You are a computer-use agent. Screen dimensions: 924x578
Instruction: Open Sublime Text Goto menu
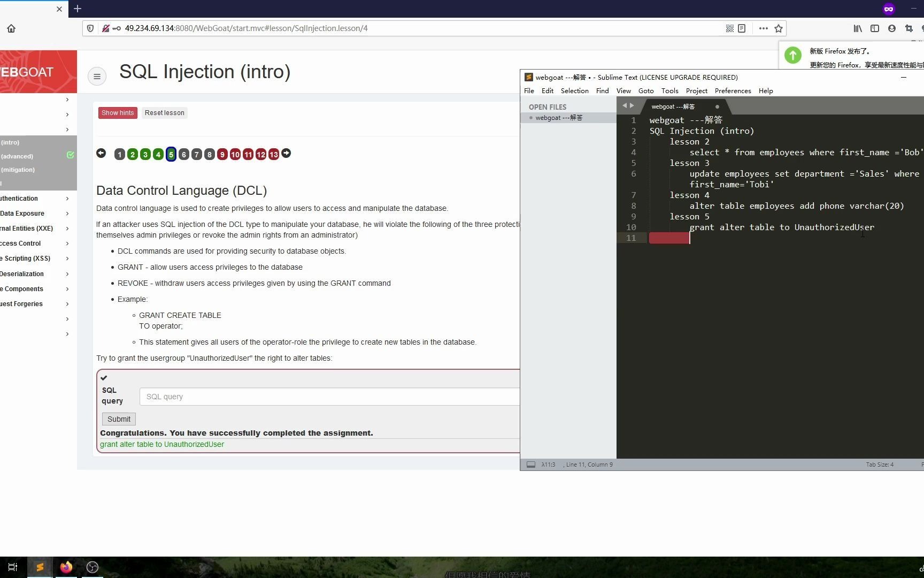tap(646, 91)
